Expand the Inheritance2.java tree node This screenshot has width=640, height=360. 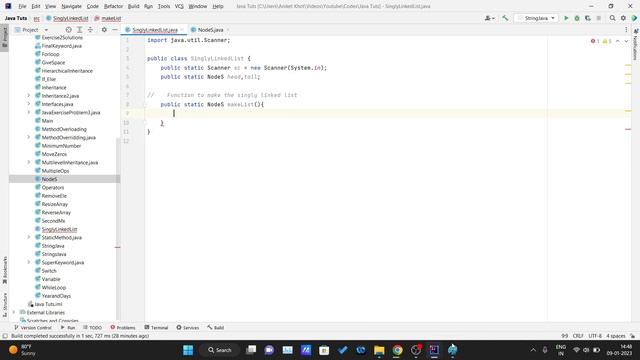(29, 96)
